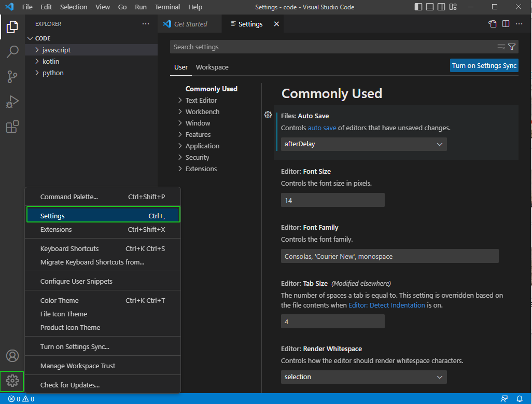Toggle primary side bar layout icon
Viewport: 532px width, 404px height.
(418, 7)
